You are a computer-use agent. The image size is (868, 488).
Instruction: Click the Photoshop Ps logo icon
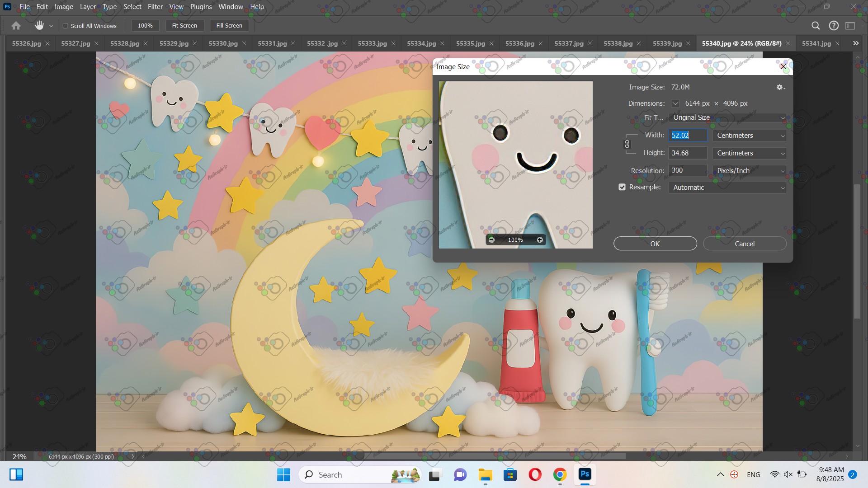tap(7, 7)
